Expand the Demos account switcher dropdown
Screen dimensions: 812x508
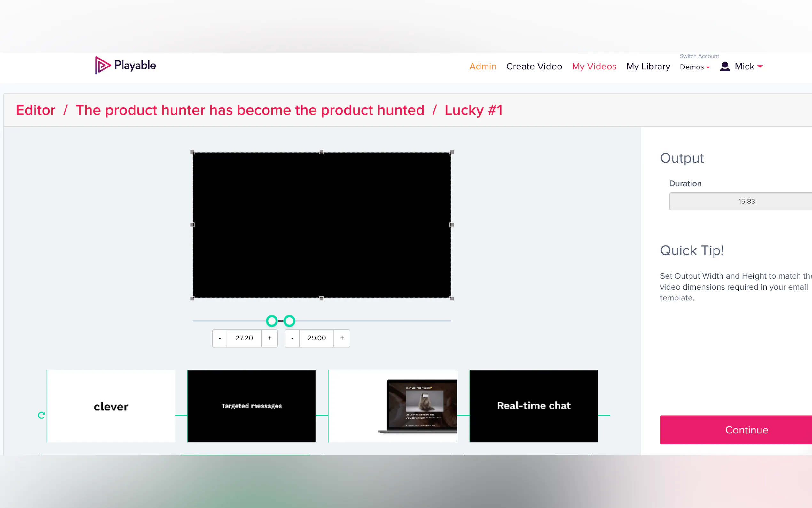(694, 67)
